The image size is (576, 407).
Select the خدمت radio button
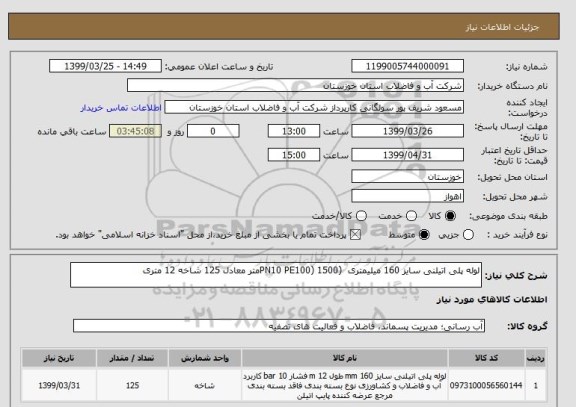411,216
